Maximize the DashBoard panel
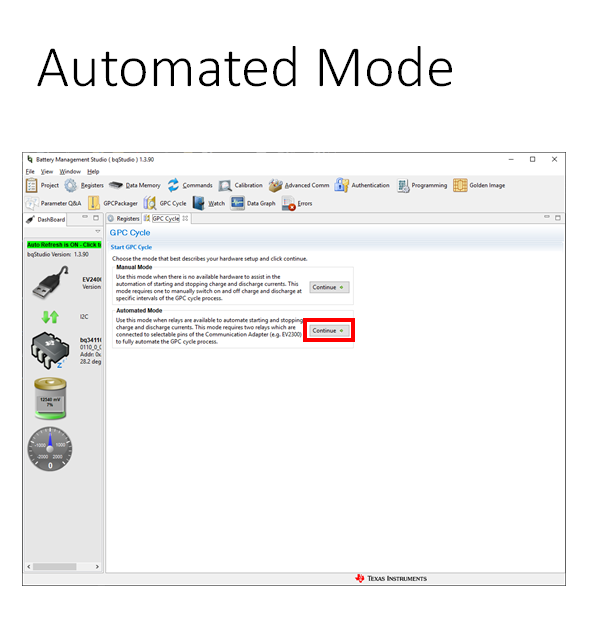The image size is (602, 617). tap(96, 218)
